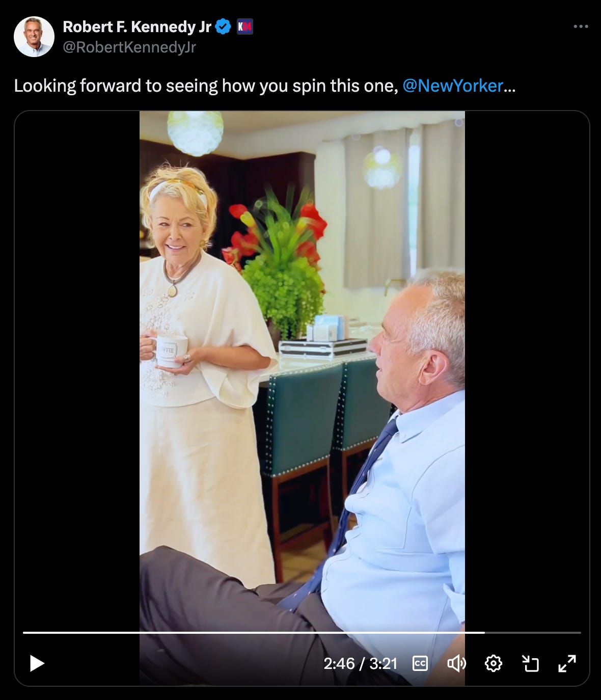This screenshot has height=700, width=601.
Task: Toggle closed captions with the CC icon
Action: (420, 663)
